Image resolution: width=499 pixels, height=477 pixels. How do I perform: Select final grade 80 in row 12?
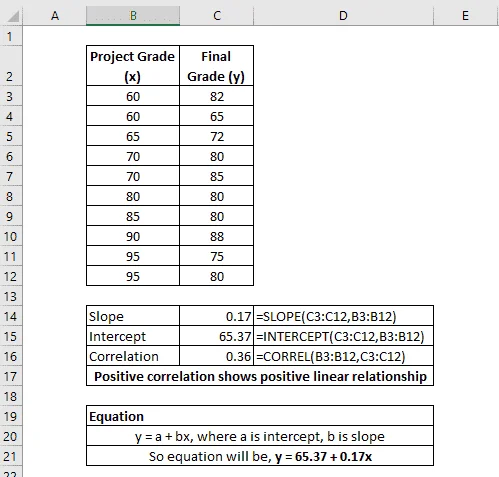(x=217, y=276)
